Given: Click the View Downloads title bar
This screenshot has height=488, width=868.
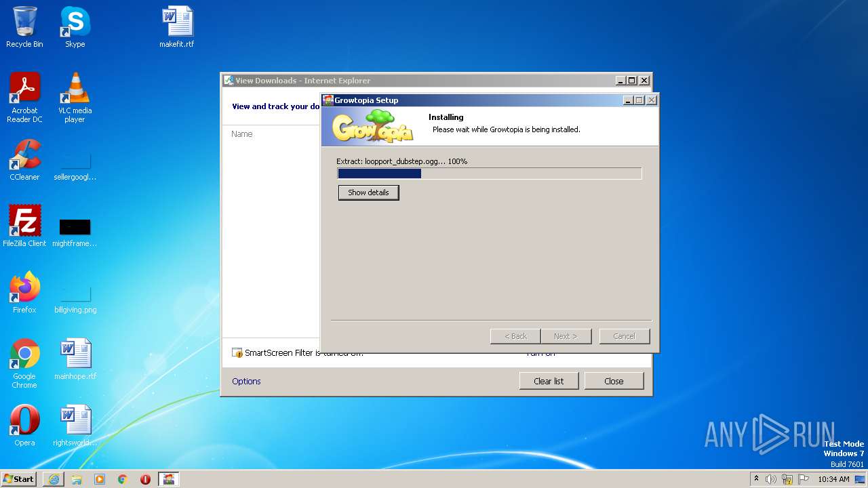Looking at the screenshot, I should click(x=419, y=80).
